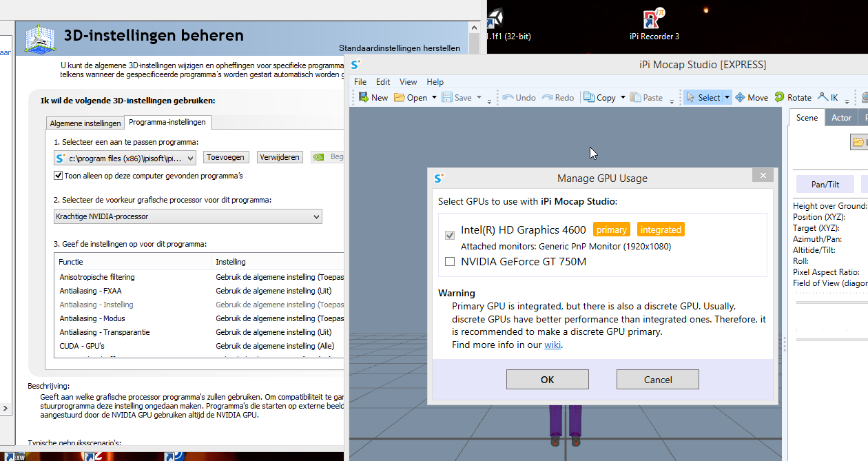The height and width of the screenshot is (461, 868).
Task: Click the Copy icon in the toolbar
Action: [x=589, y=97]
